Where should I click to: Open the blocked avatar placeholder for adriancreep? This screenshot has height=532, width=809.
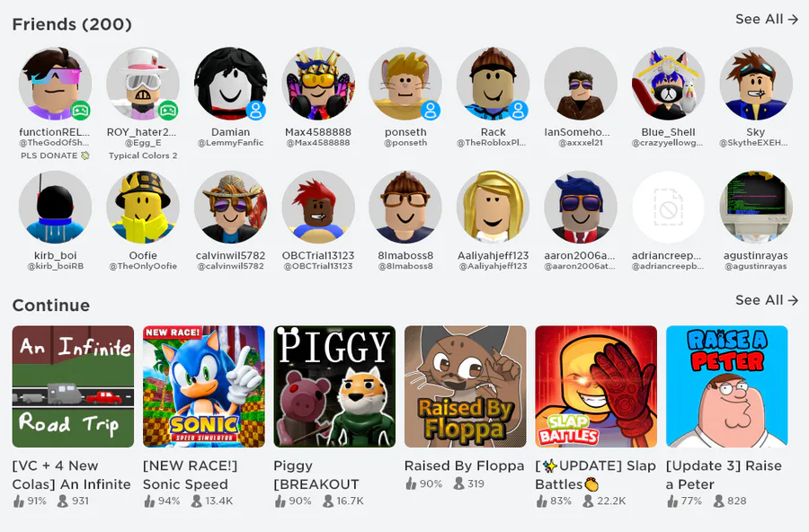668,207
